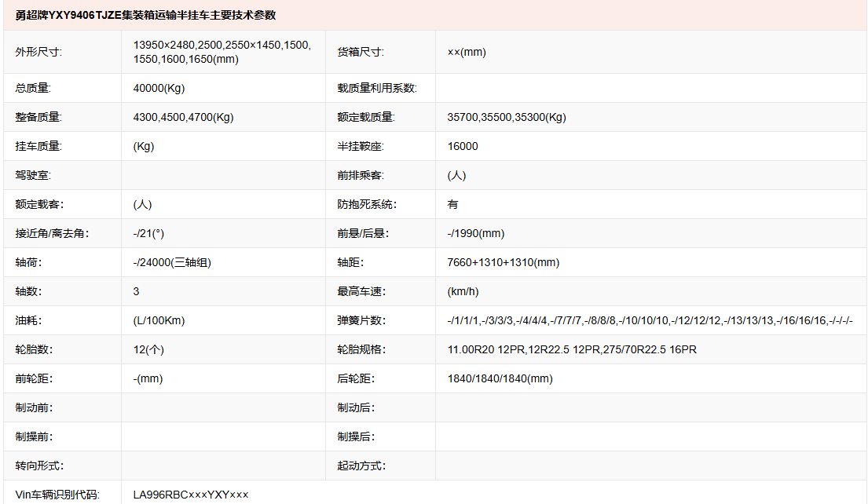The image size is (868, 504).
Task: Click the -(mm) front track value
Action: click(148, 378)
